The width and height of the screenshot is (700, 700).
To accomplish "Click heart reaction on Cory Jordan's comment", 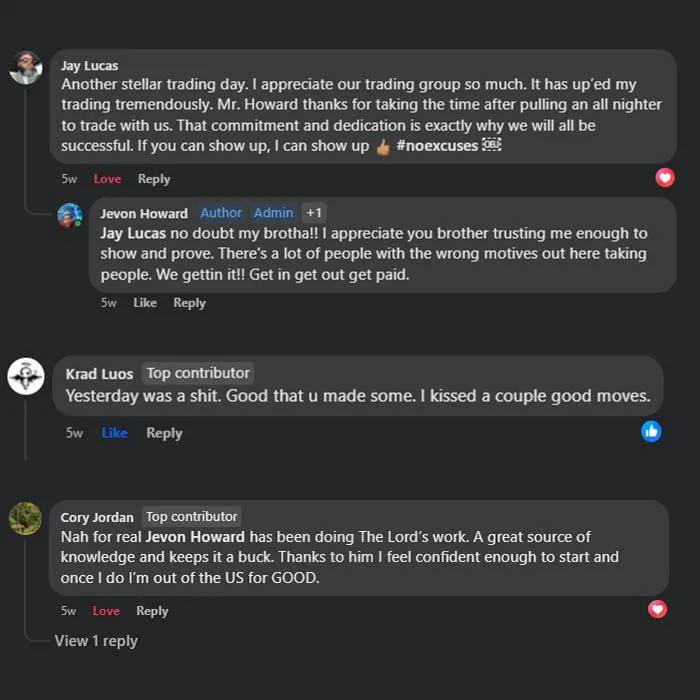I will (x=657, y=608).
